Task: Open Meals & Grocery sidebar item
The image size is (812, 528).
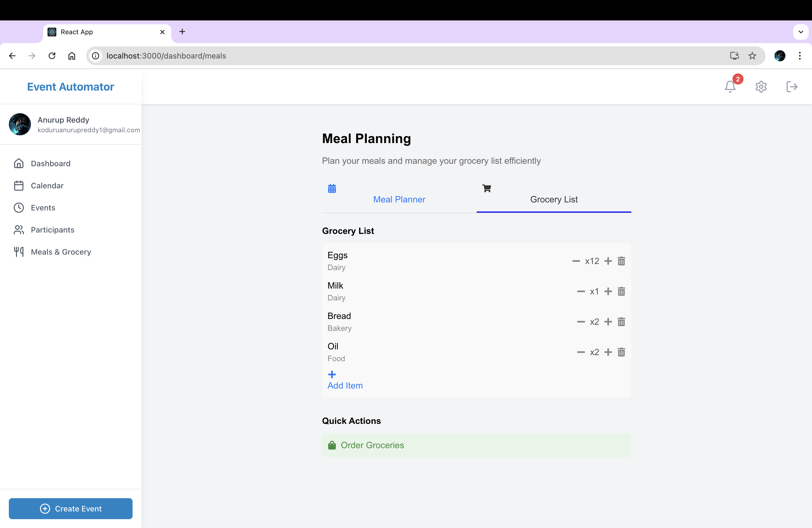Action: 61,252
